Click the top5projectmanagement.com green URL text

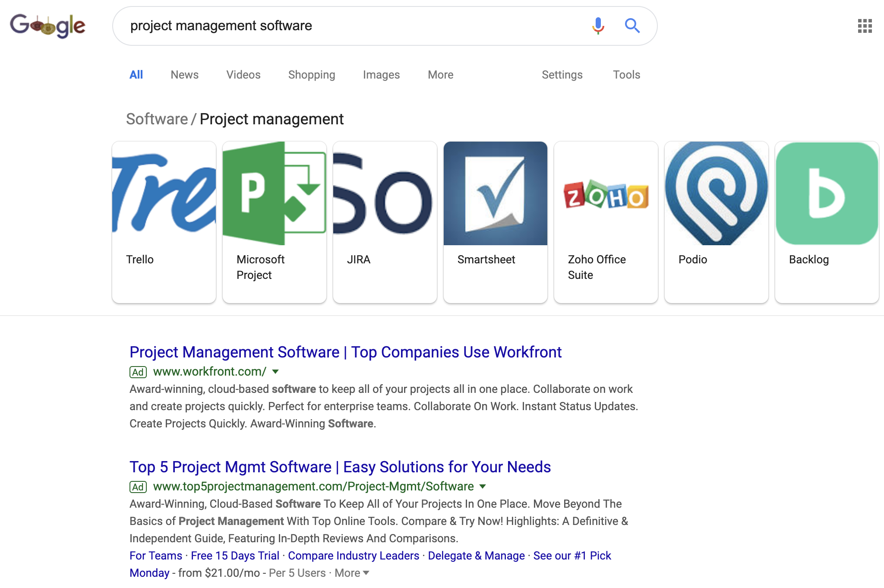(x=313, y=486)
